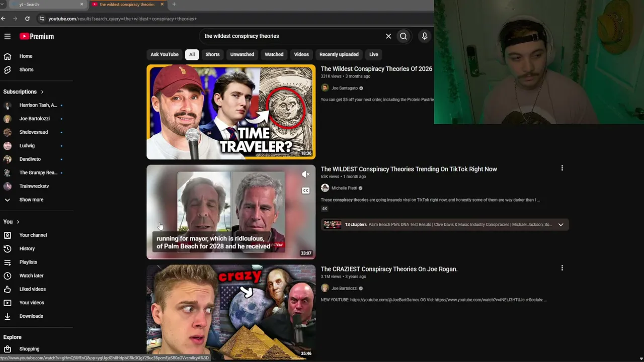Click Joe Bartolozzi avatar beside Joe Rogan video

(x=325, y=288)
